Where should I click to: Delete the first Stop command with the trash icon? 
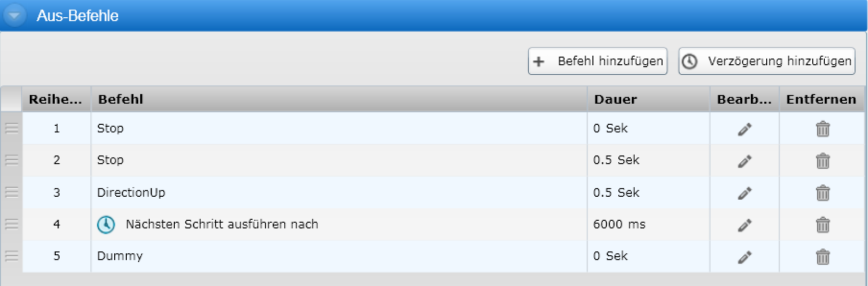pyautogui.click(x=822, y=129)
